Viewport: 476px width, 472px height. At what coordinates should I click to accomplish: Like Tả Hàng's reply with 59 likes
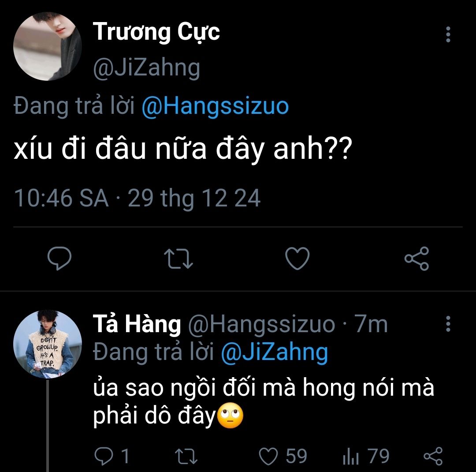coord(268,457)
